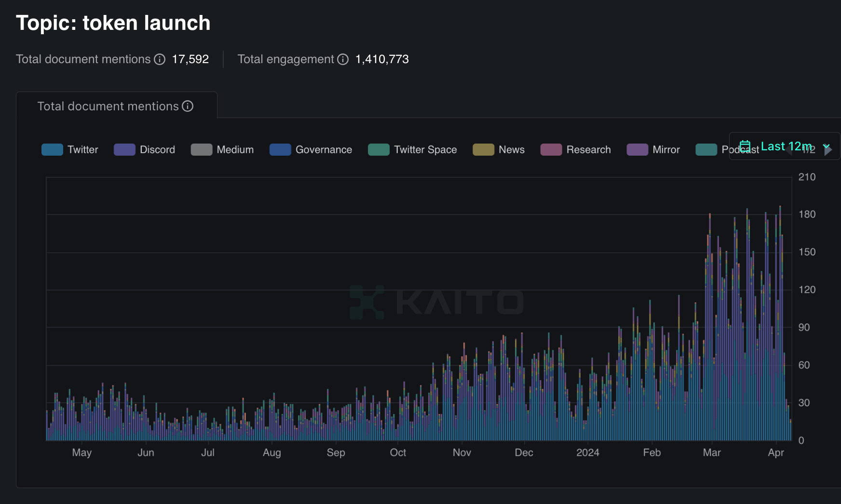Screen dimensions: 841x504
Task: Toggle the Research series in legend
Action: click(576, 150)
